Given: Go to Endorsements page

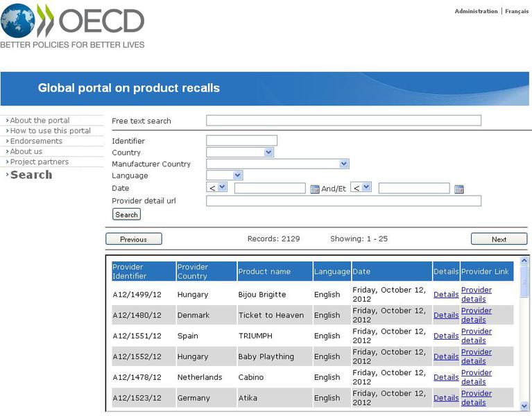Looking at the screenshot, I should [x=36, y=141].
